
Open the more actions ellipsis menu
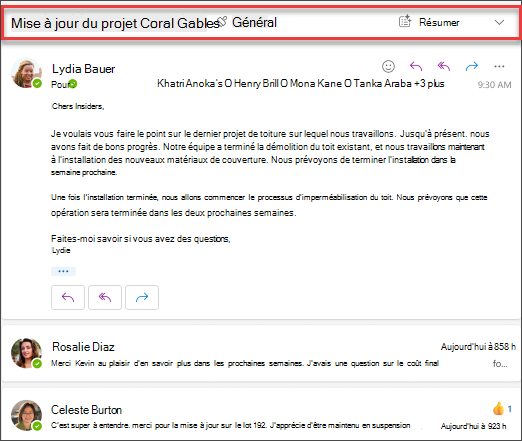[499, 66]
